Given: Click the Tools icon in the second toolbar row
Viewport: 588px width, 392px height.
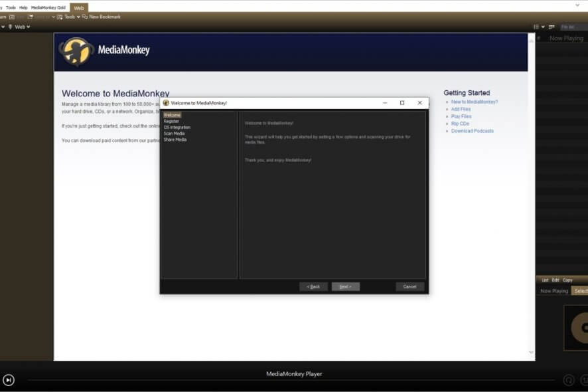Looking at the screenshot, I should (60, 17).
